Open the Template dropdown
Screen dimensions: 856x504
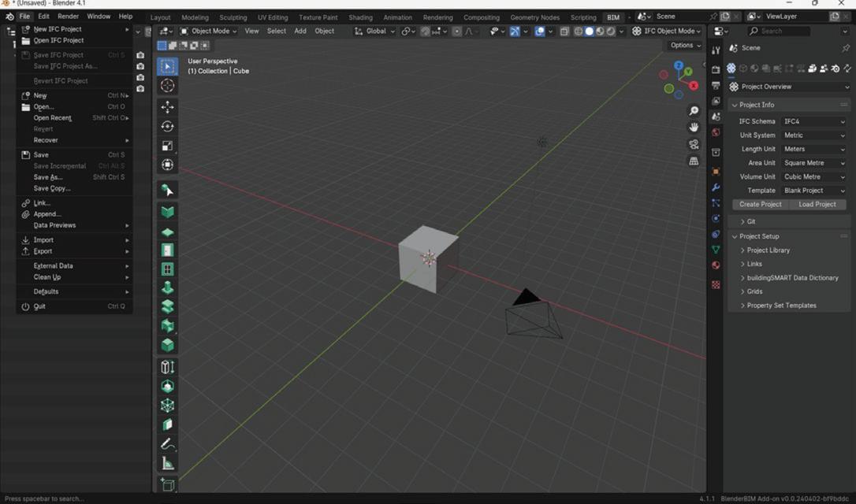click(814, 191)
